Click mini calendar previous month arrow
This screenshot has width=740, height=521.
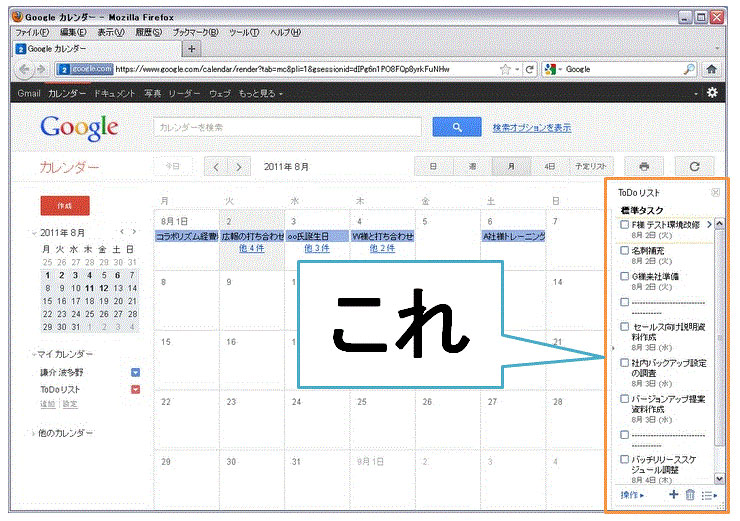pos(122,232)
